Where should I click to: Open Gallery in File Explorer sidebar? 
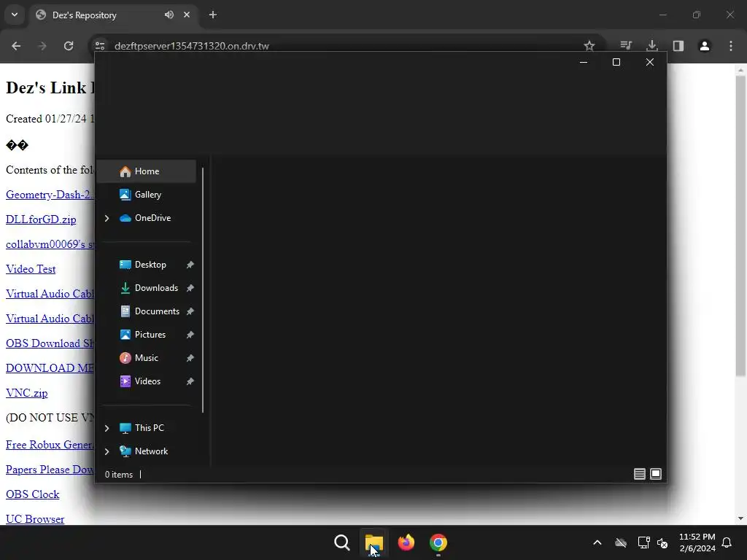tap(146, 195)
